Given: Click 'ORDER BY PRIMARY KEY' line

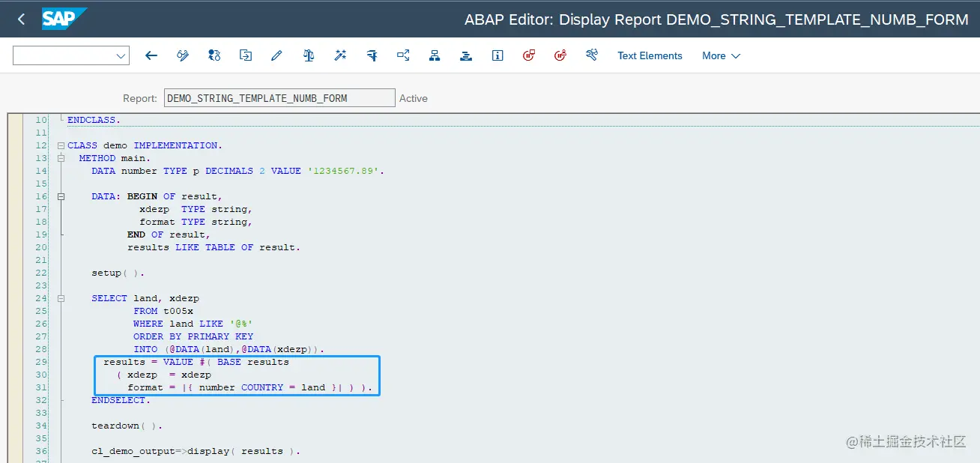Looking at the screenshot, I should [x=193, y=336].
